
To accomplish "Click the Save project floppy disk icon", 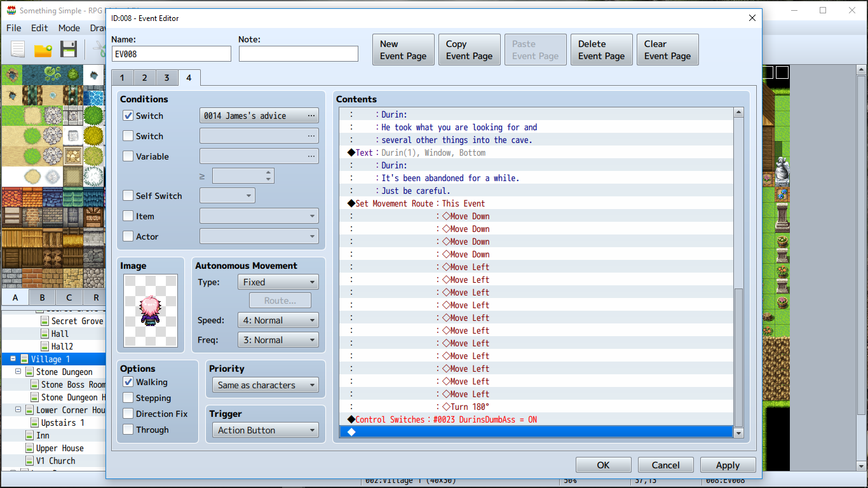I will coord(69,49).
